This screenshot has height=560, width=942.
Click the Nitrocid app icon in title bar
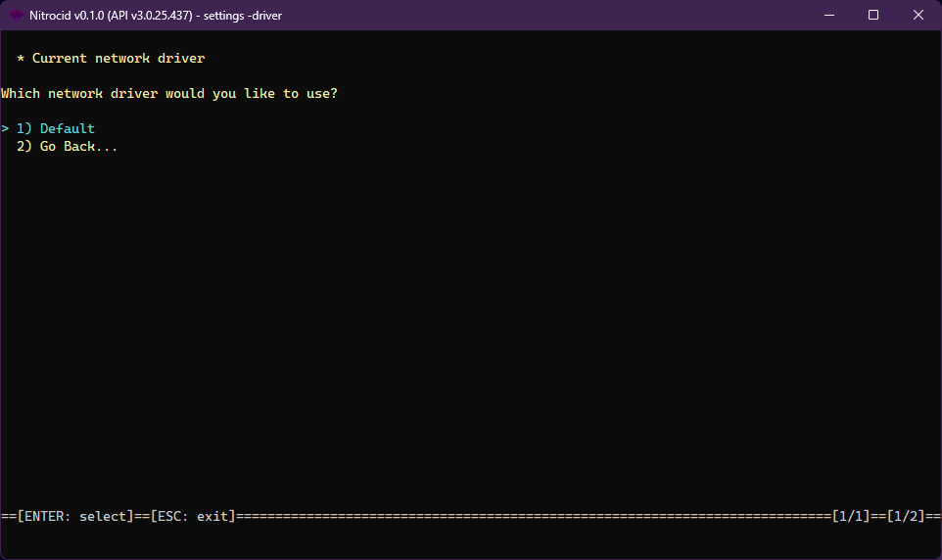point(17,16)
